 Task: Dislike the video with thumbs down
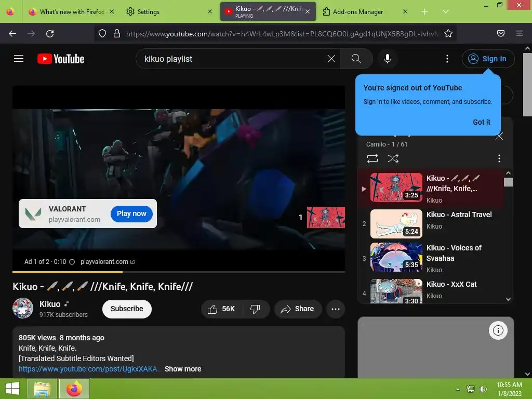(x=255, y=309)
